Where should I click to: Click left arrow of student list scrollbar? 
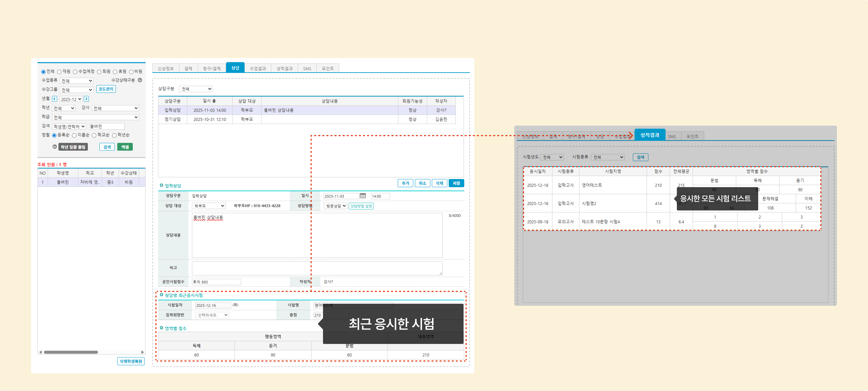point(40,352)
